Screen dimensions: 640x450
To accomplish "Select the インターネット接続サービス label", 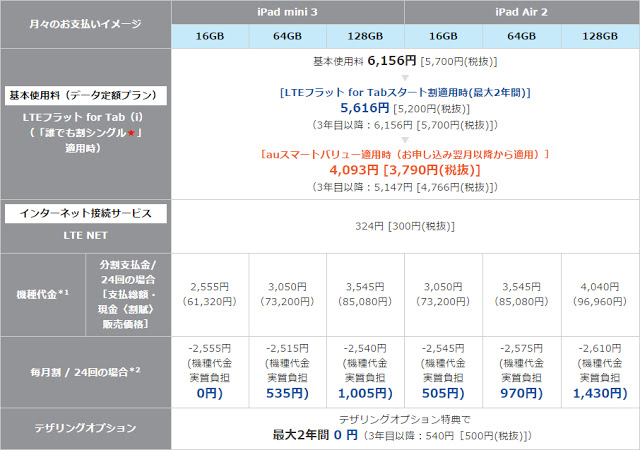I will point(86,214).
